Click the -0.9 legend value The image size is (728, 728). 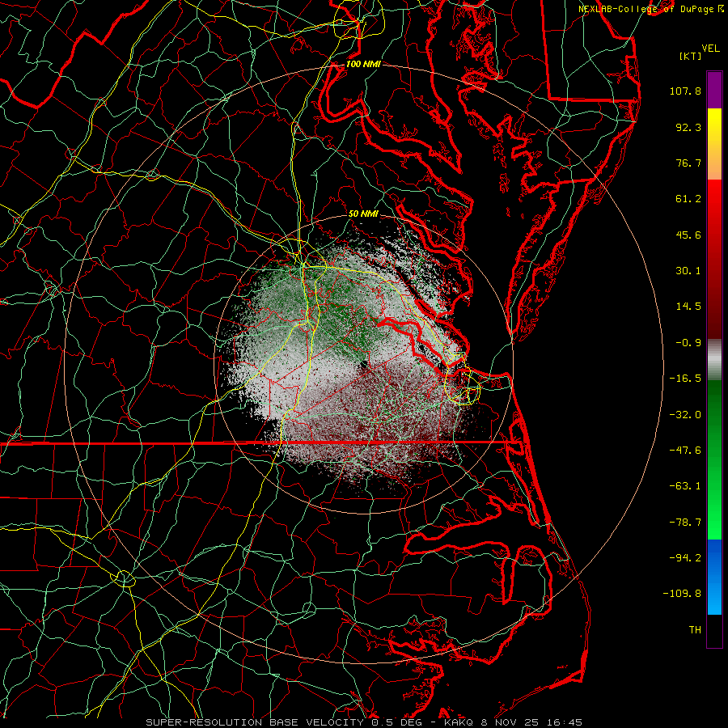point(688,343)
